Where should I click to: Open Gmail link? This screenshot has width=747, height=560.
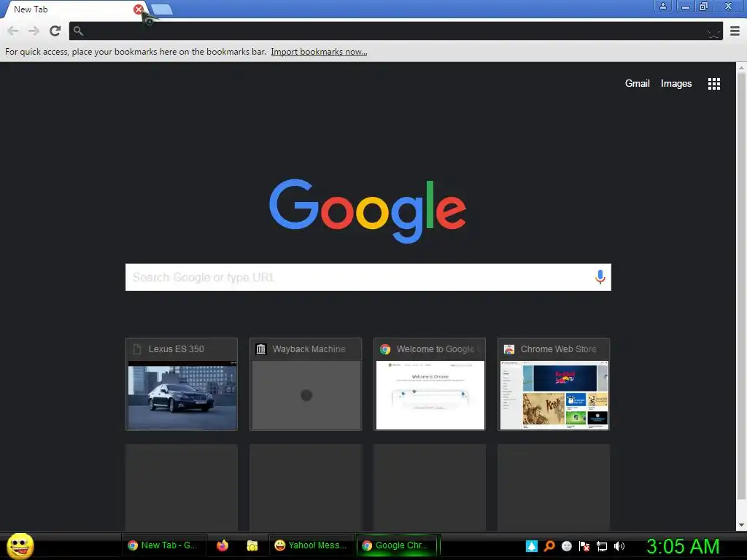[x=637, y=83]
